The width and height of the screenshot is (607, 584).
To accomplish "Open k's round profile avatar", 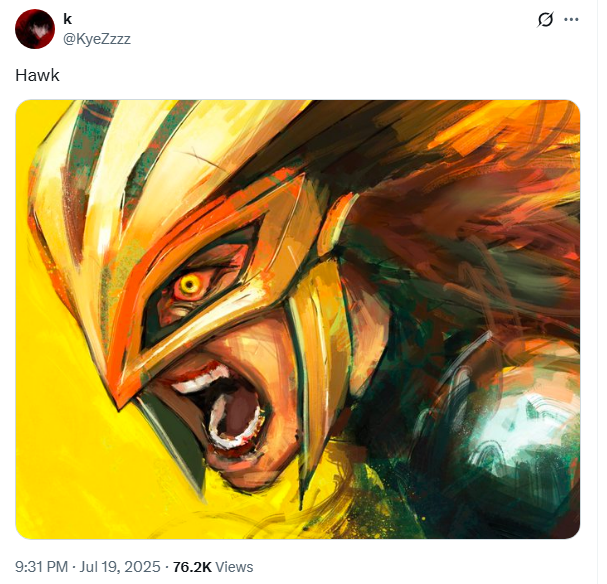I will [35, 29].
